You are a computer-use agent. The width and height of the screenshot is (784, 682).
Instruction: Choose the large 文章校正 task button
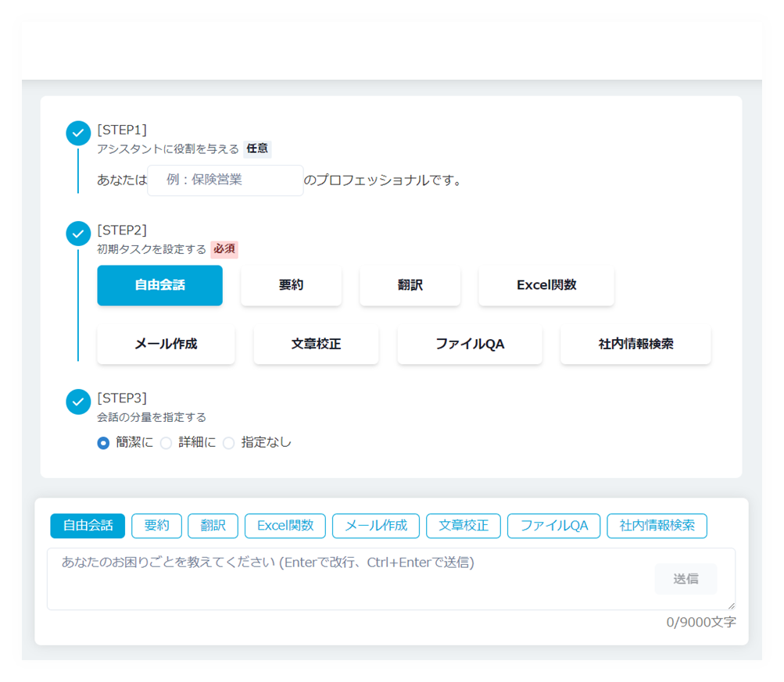point(316,345)
